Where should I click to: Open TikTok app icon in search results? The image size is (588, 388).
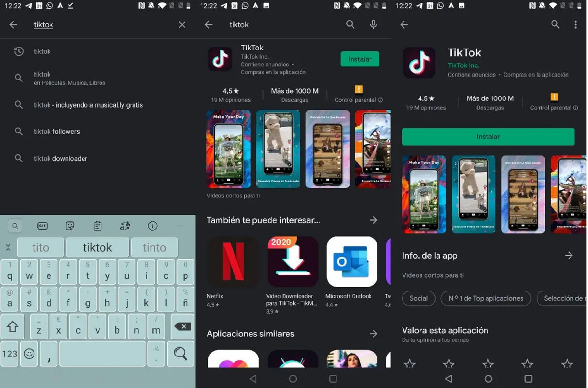coord(220,59)
